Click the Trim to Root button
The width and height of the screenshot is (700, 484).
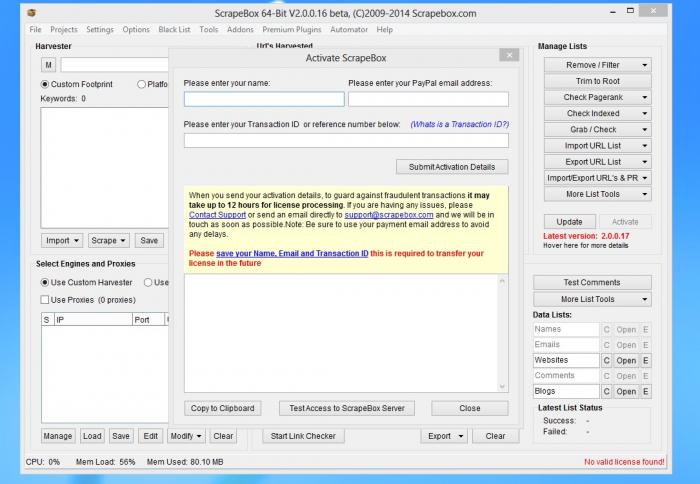click(x=597, y=81)
